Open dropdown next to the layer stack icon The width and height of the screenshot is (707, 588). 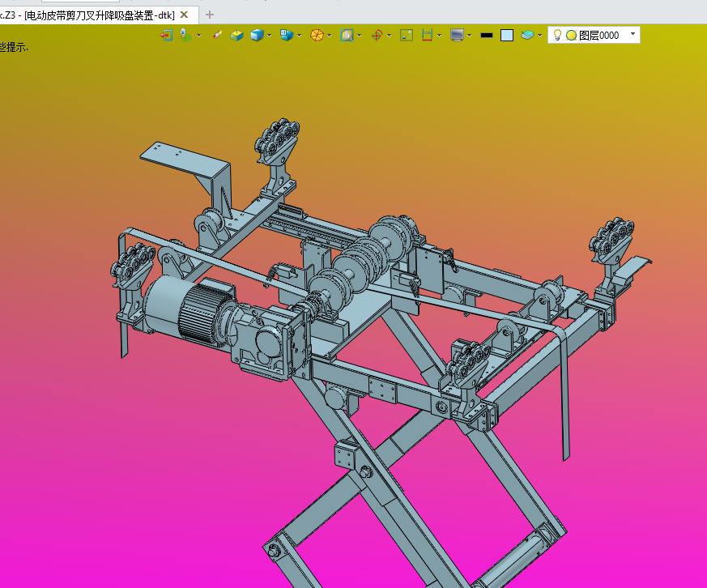tap(539, 35)
